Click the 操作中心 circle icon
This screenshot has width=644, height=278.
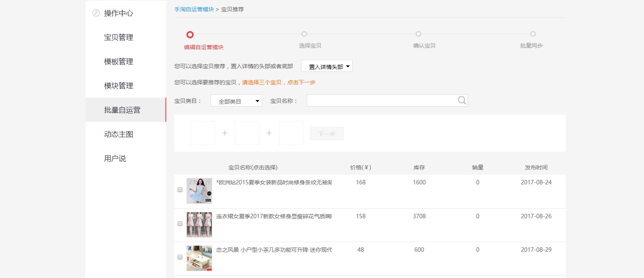point(96,13)
